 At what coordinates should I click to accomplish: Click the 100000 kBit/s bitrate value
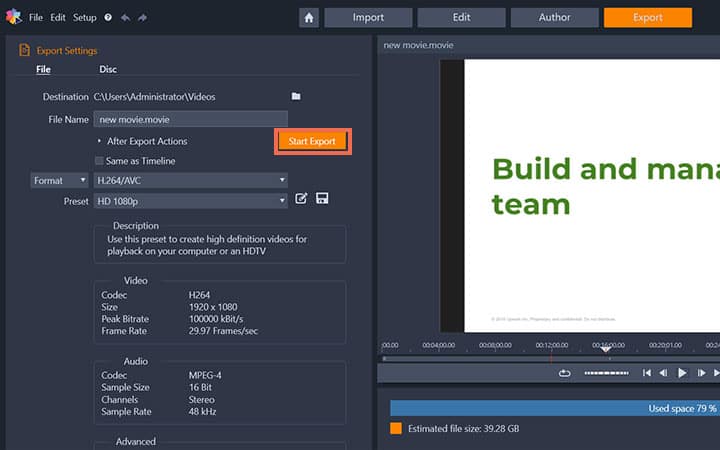point(216,319)
